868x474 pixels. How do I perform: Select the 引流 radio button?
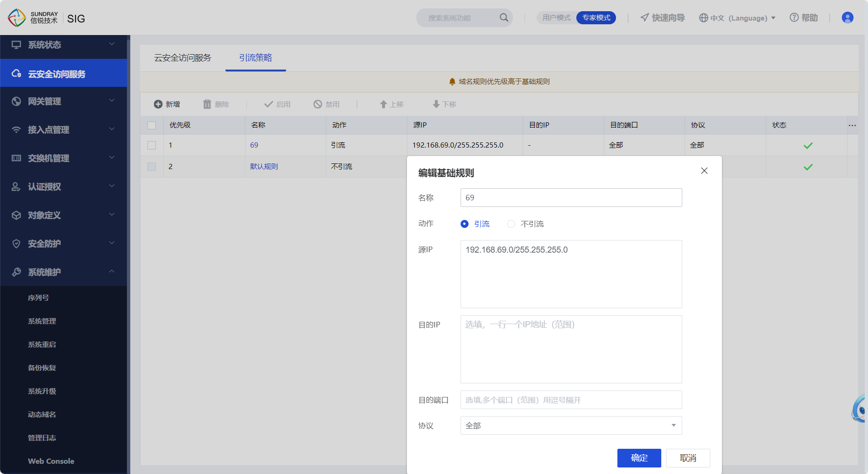[464, 224]
